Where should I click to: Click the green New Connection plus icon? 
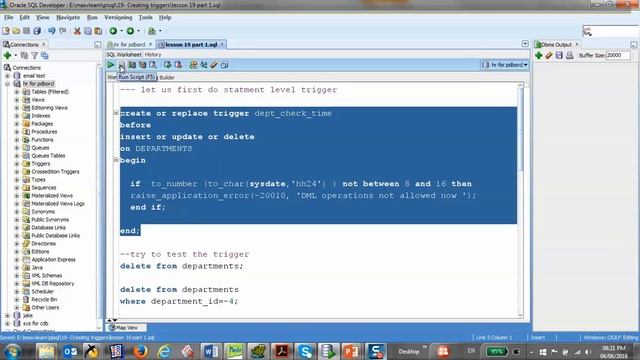[7, 56]
